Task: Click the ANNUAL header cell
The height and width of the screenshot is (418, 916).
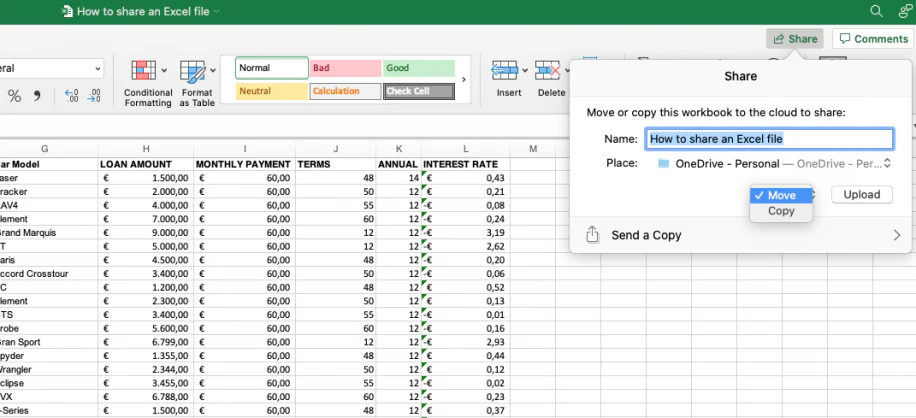Action: (398, 164)
